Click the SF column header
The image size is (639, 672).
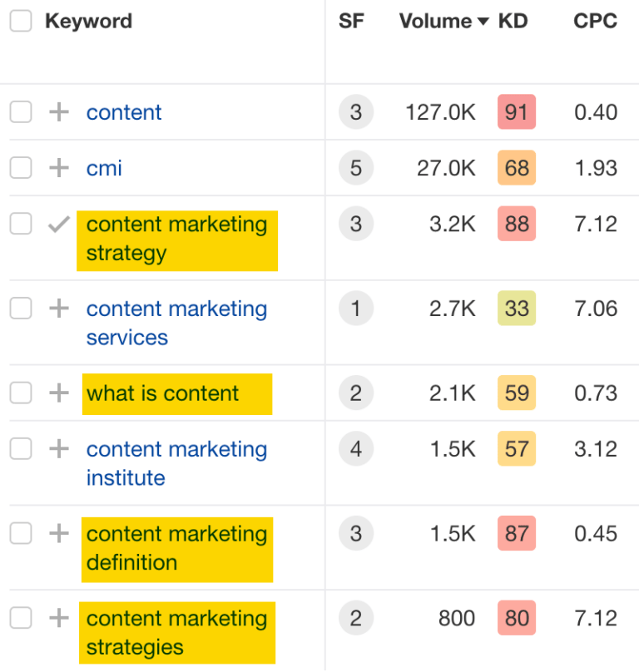click(351, 22)
